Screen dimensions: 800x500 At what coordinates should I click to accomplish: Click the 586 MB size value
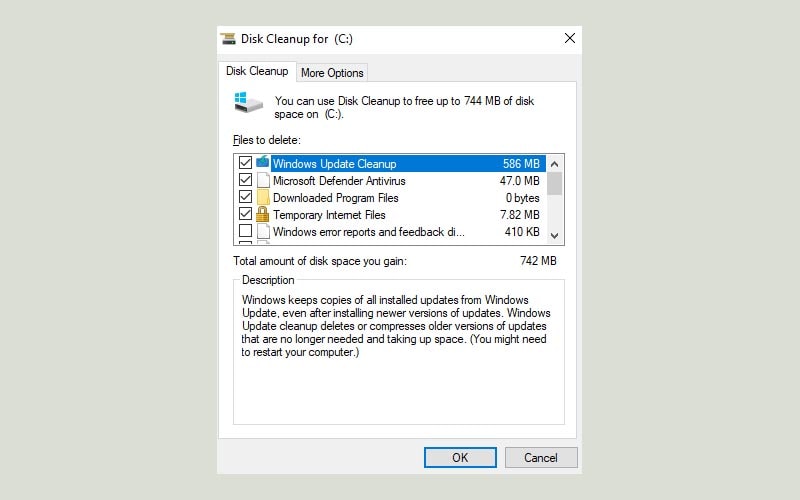521,164
